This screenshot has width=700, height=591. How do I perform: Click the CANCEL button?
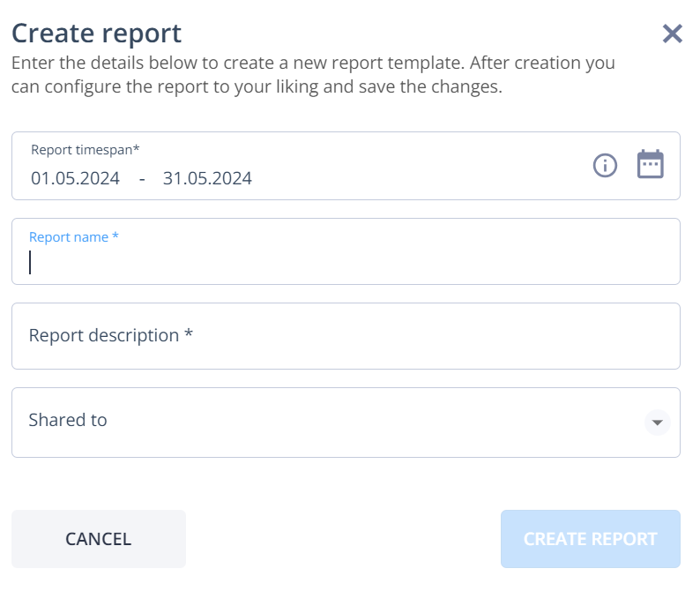click(99, 539)
